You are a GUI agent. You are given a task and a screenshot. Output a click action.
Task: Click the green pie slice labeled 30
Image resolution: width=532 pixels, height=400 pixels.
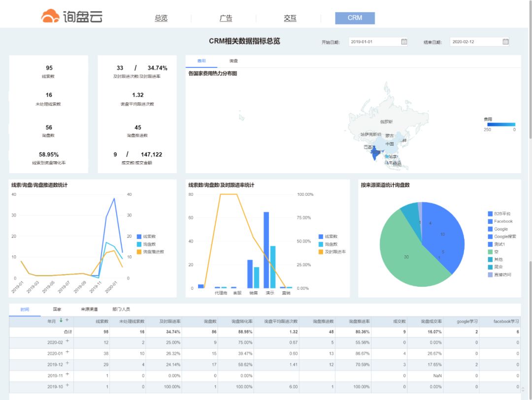406,257
